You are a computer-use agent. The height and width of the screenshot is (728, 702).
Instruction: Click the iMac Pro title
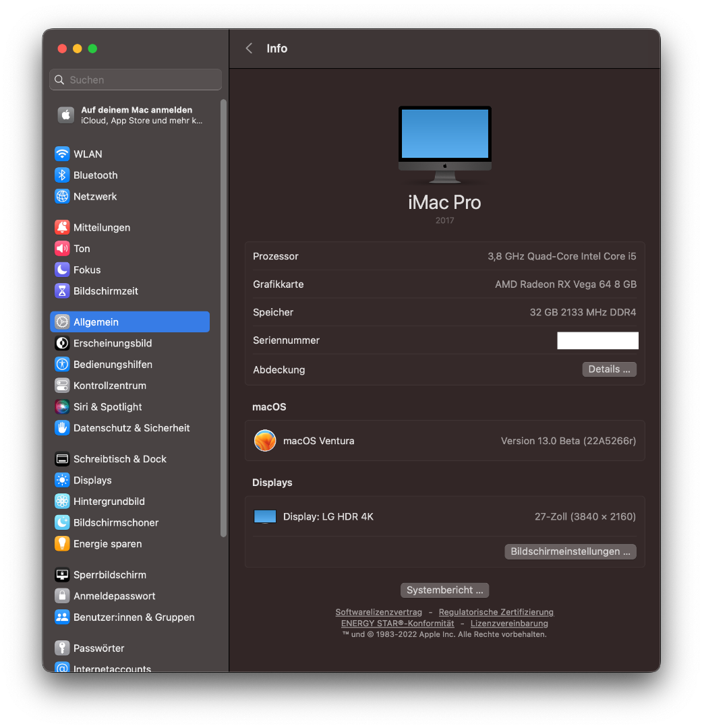pos(444,202)
